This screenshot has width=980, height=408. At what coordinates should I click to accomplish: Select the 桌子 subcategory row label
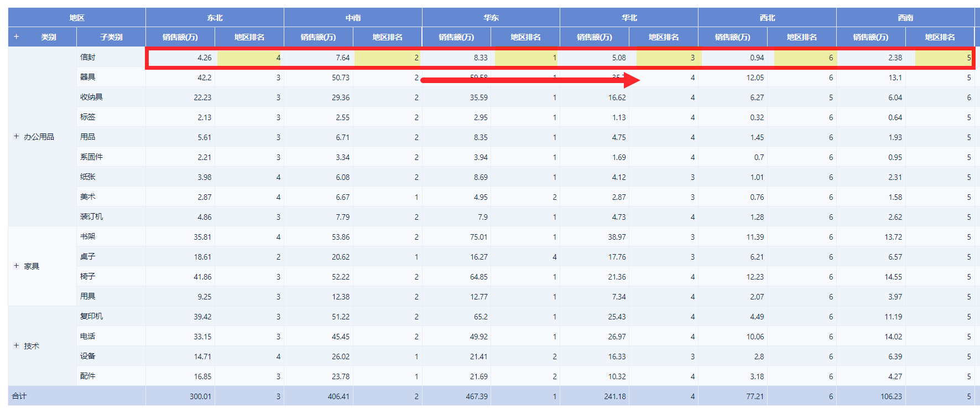88,256
